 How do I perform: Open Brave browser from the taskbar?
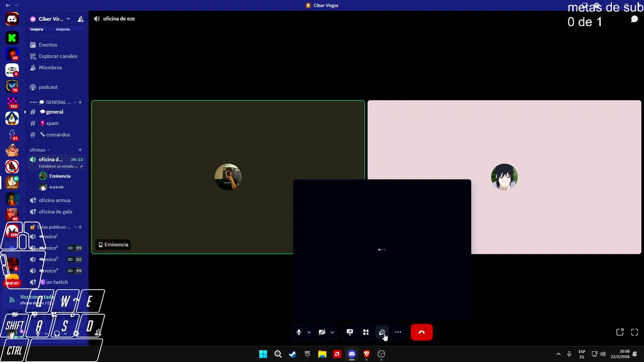pyautogui.click(x=367, y=354)
